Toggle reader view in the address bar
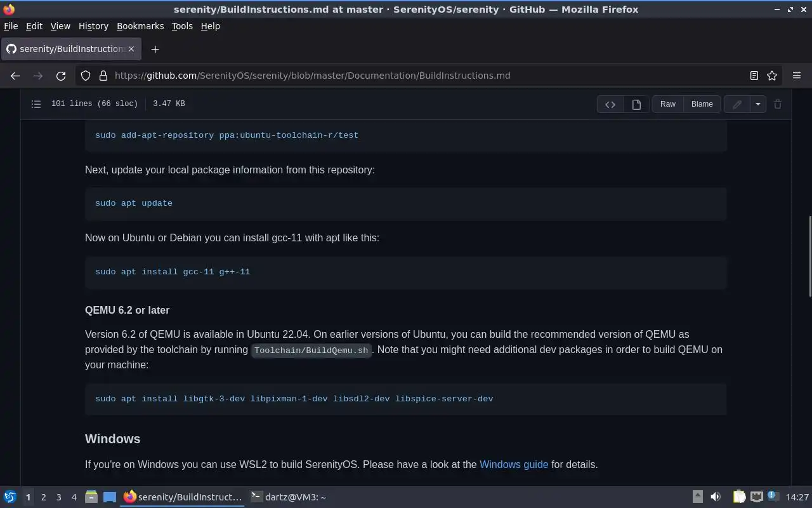The width and height of the screenshot is (812, 508). click(754, 76)
